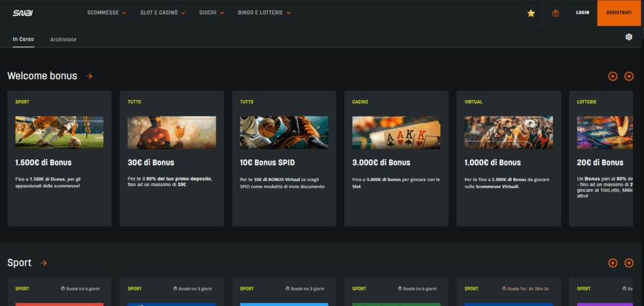Click the SNAI logo
The image size is (644, 306).
point(23,13)
